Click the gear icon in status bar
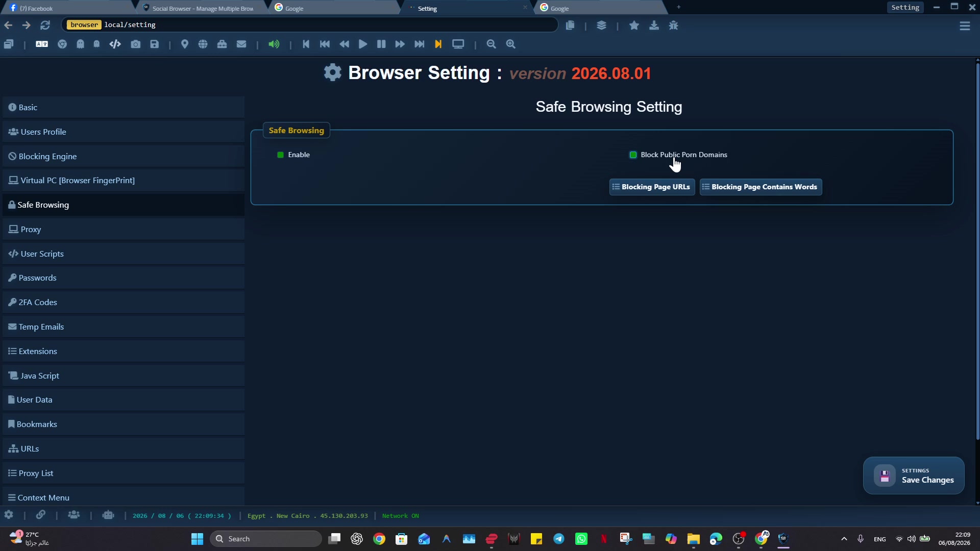 (x=9, y=515)
